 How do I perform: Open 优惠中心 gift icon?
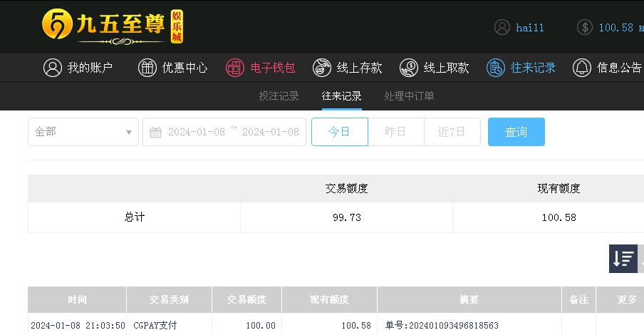click(147, 68)
